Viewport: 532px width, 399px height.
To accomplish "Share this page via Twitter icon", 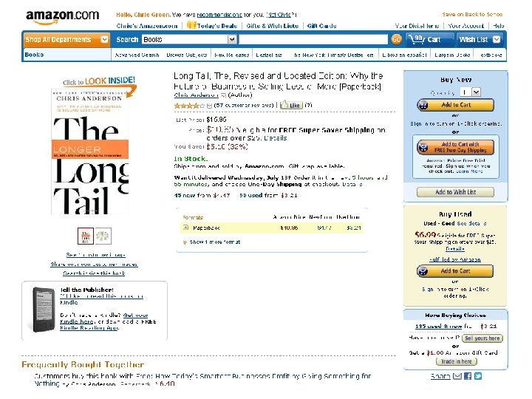I will click(x=478, y=376).
